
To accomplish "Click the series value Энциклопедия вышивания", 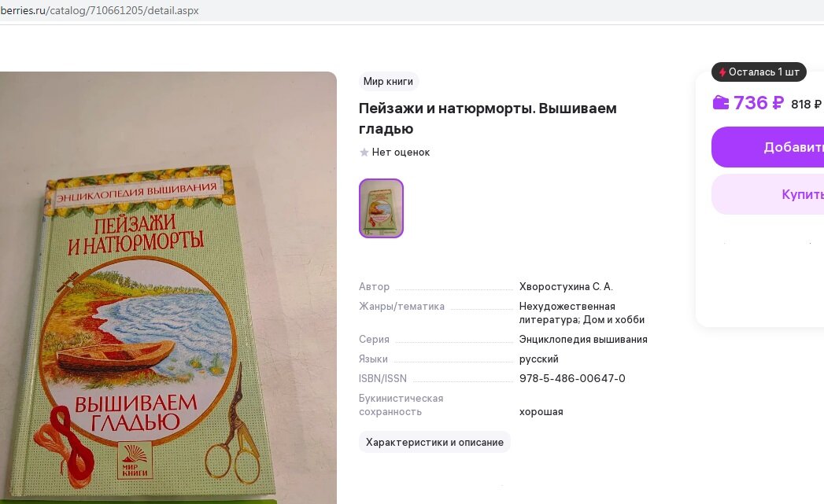I will pyautogui.click(x=583, y=339).
